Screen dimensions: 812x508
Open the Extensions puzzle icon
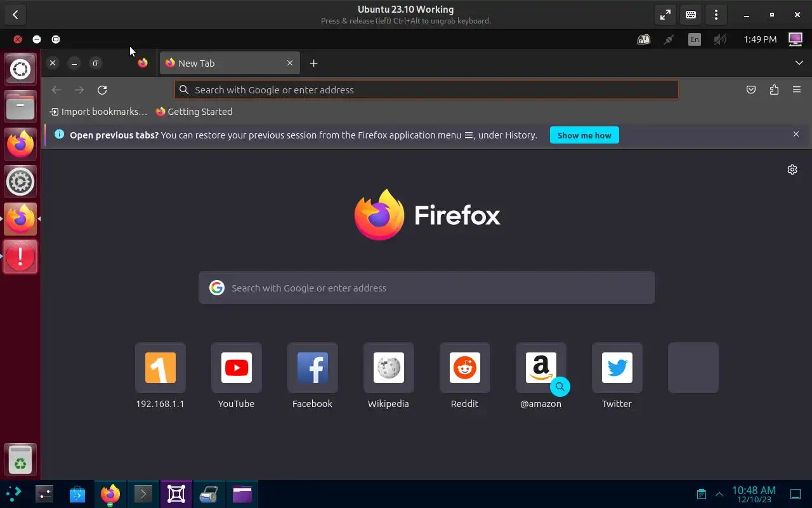tap(774, 90)
